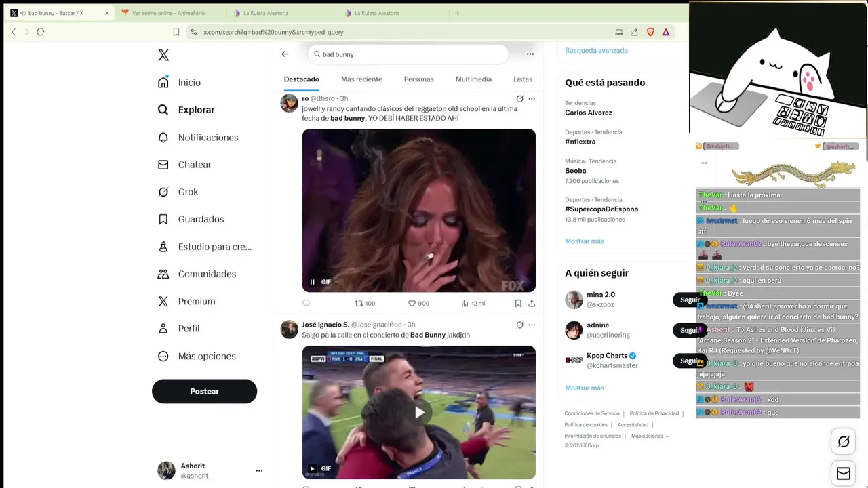Screen dimensions: 868x488
Task: Reply to ro's post
Action: coord(306,303)
